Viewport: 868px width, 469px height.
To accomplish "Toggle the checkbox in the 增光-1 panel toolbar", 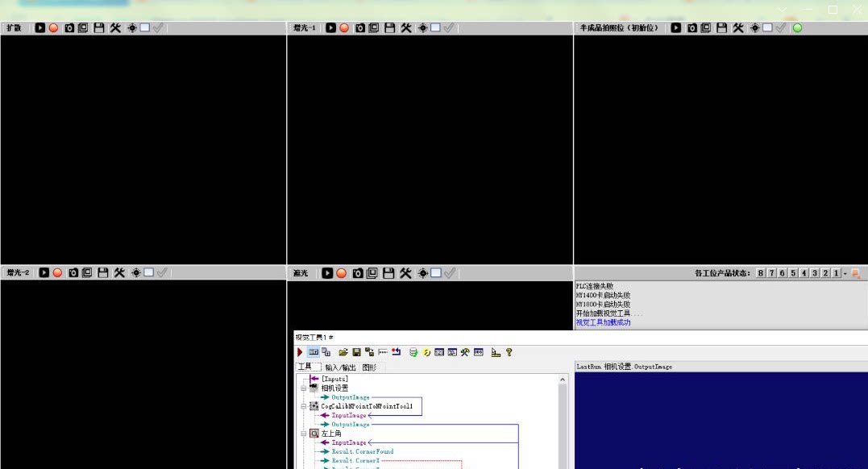I will click(x=436, y=27).
